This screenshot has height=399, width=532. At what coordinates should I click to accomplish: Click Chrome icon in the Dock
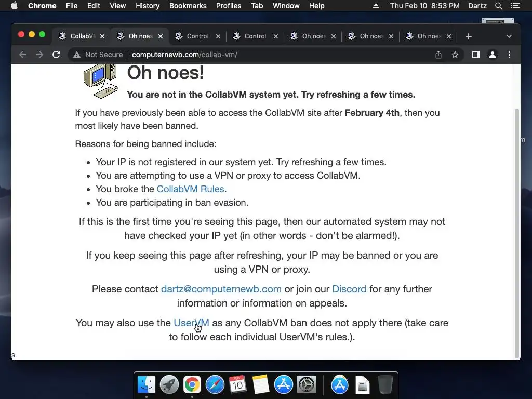192,385
